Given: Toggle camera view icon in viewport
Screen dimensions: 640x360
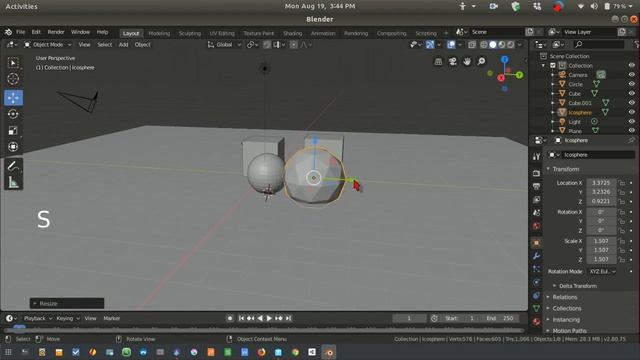Looking at the screenshot, I should tap(453, 62).
